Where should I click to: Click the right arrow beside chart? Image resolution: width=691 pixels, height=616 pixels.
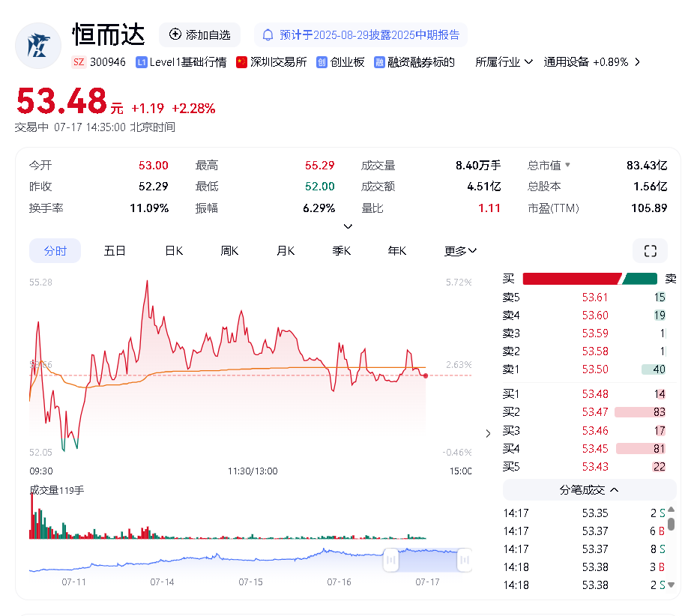pos(489,433)
